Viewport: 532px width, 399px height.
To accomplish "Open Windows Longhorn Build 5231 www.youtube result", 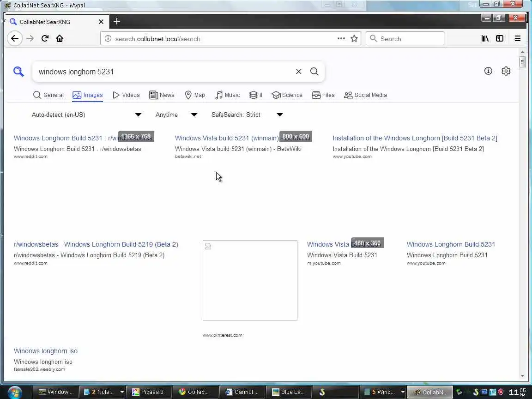I will pos(451,244).
